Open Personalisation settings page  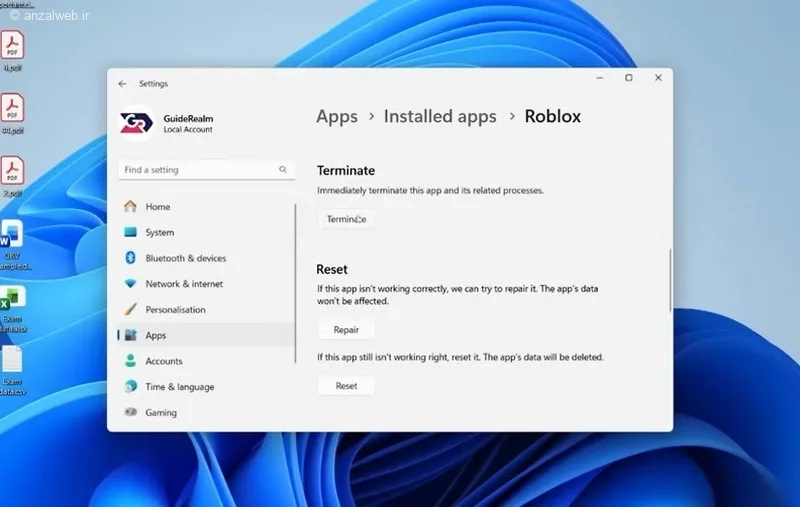point(206,309)
